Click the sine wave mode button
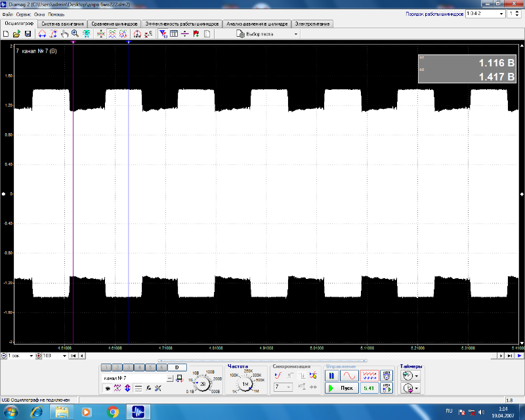525x420 pixels. (x=349, y=376)
